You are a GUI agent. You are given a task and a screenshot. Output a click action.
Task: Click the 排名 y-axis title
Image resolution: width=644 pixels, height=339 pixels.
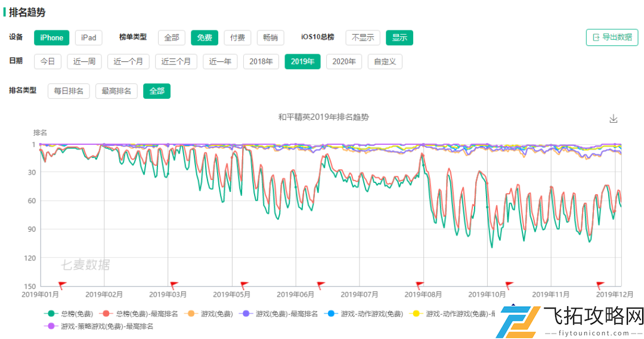coord(40,133)
